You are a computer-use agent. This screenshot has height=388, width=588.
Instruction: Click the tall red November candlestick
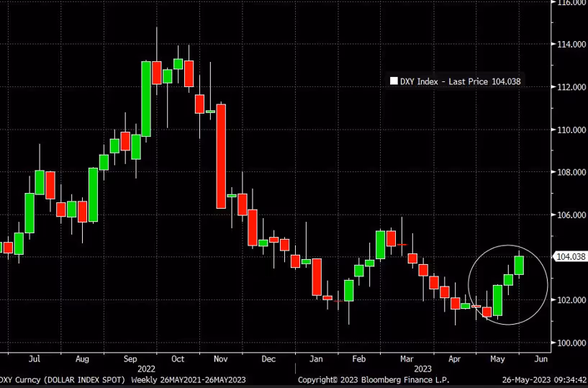coord(221,156)
